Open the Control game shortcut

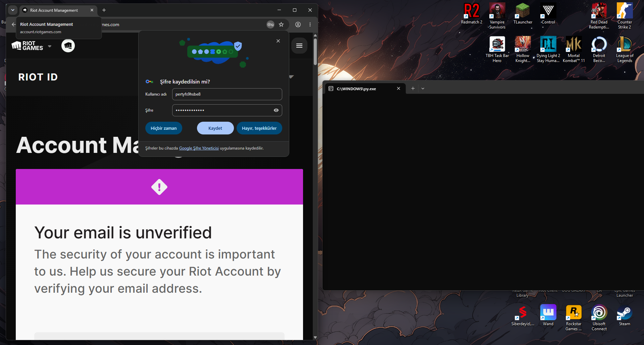(548, 14)
